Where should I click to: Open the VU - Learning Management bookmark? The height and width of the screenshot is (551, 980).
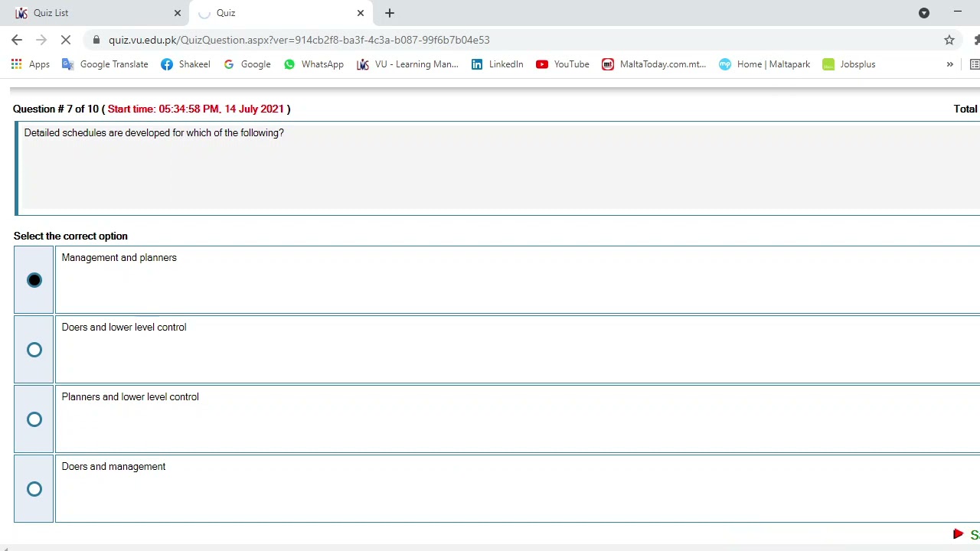pos(407,64)
